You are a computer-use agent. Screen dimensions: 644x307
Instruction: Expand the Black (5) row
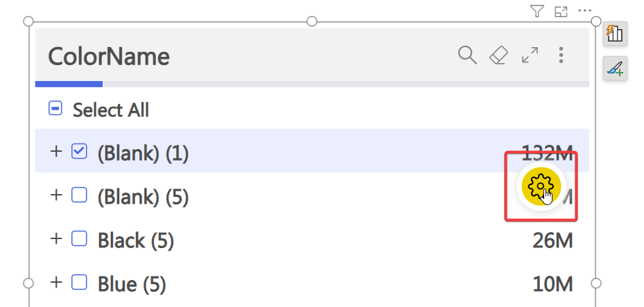[56, 239]
